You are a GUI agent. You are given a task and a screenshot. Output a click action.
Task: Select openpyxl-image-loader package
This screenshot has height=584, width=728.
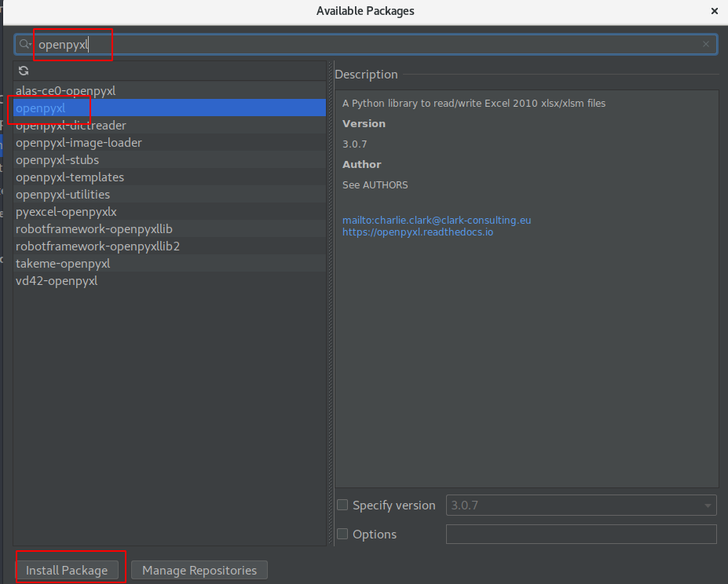pyautogui.click(x=170, y=143)
